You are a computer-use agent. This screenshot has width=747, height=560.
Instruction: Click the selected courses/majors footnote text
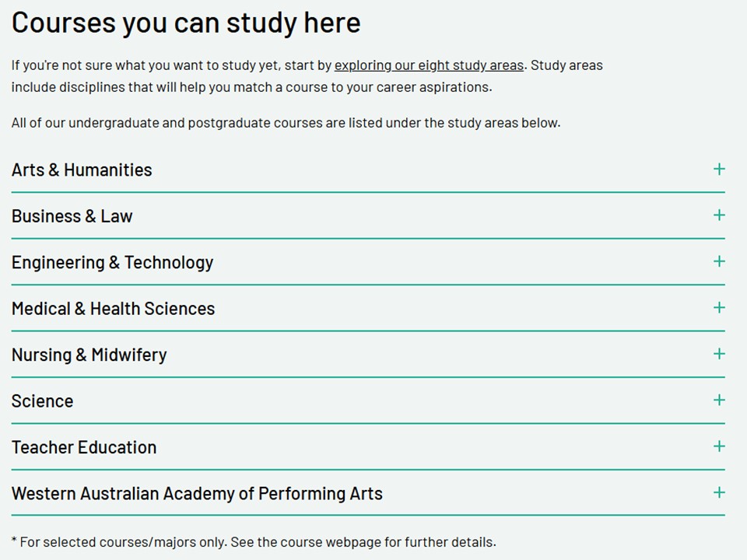(x=254, y=542)
